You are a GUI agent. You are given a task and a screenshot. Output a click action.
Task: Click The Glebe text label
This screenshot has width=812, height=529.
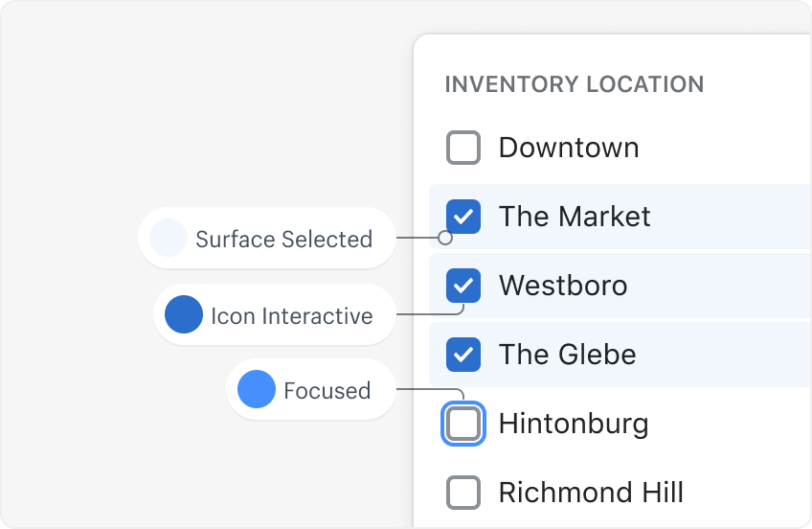(567, 355)
